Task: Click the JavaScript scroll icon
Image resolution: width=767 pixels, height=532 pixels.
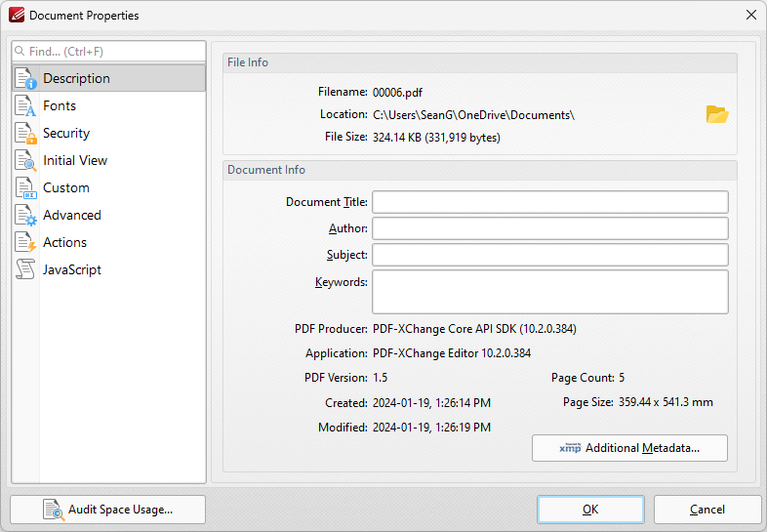Action: pyautogui.click(x=25, y=269)
